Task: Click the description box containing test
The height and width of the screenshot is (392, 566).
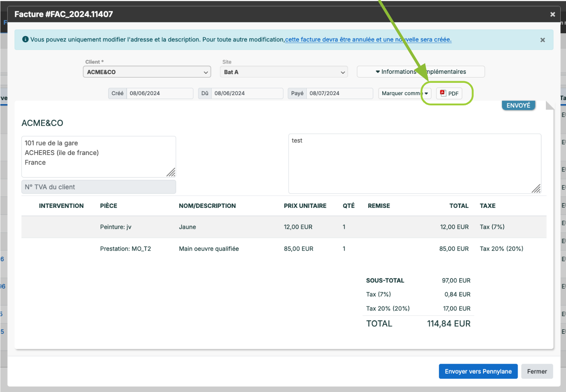Action: [x=415, y=164]
